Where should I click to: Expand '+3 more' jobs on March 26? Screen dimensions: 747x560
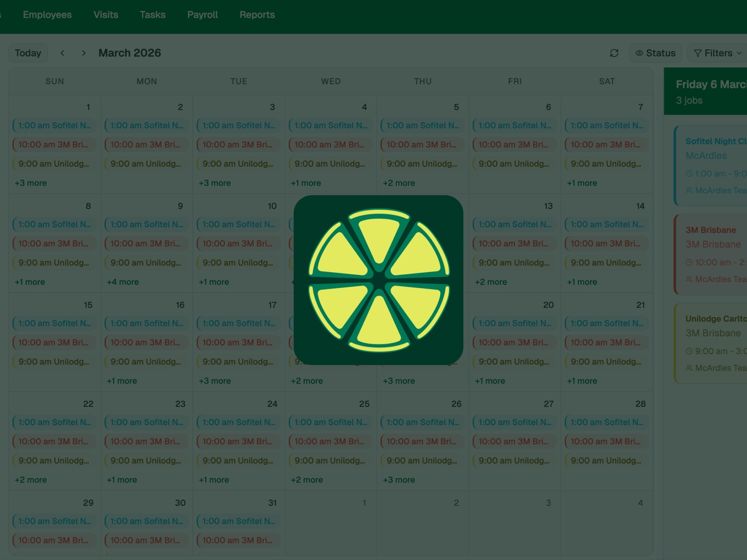click(x=399, y=480)
